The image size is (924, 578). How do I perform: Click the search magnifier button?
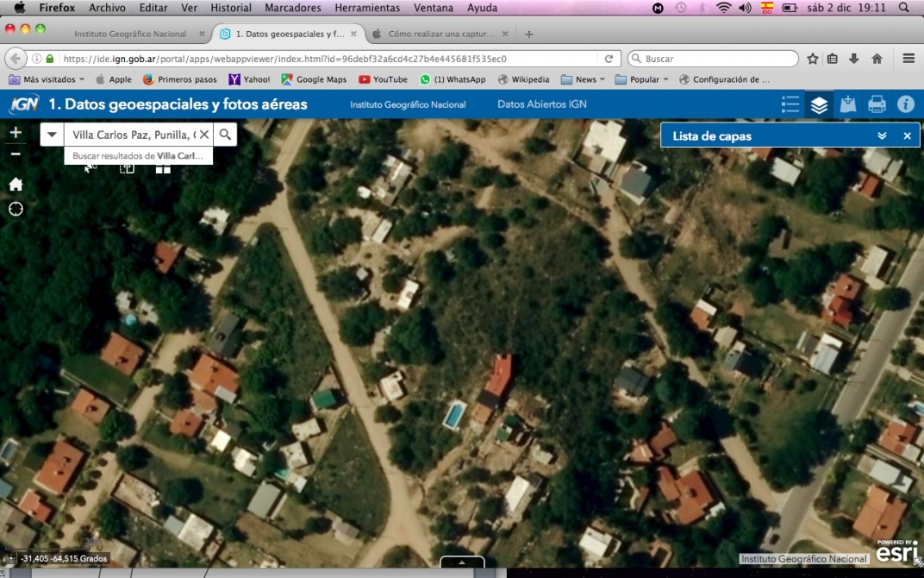tap(225, 135)
